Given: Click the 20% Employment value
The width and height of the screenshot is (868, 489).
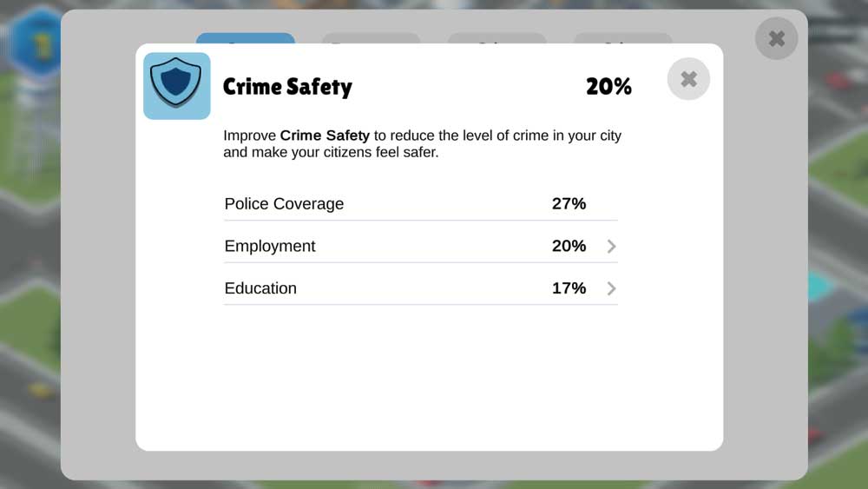Looking at the screenshot, I should (x=569, y=246).
